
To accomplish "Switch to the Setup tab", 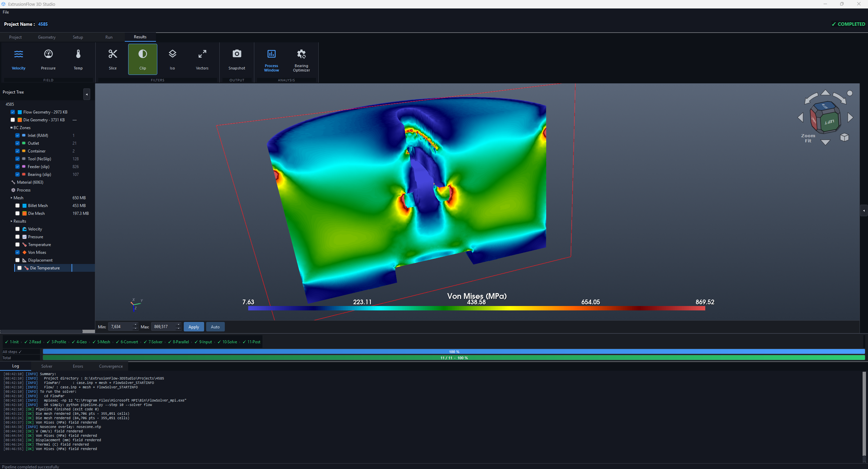I will click(x=78, y=37).
